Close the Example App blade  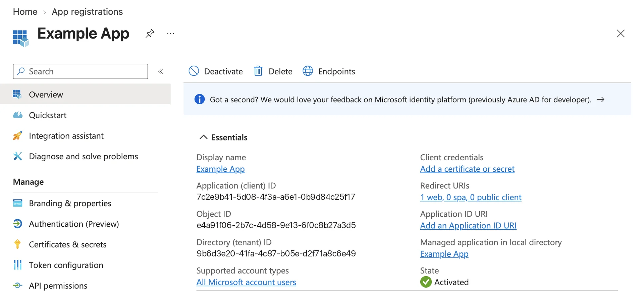click(621, 34)
